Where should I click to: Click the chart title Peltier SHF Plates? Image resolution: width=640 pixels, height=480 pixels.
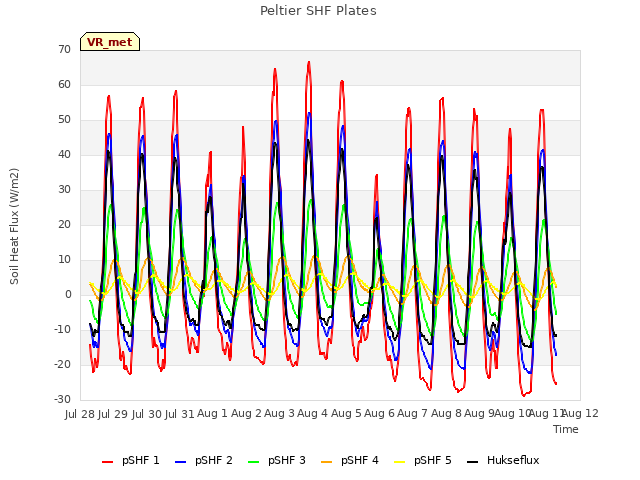pos(318,11)
